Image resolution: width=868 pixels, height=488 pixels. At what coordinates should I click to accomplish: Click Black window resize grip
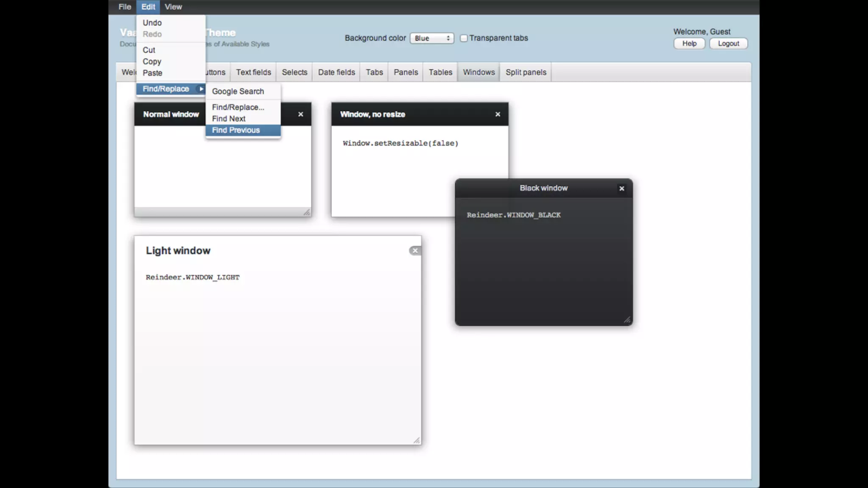tap(627, 320)
